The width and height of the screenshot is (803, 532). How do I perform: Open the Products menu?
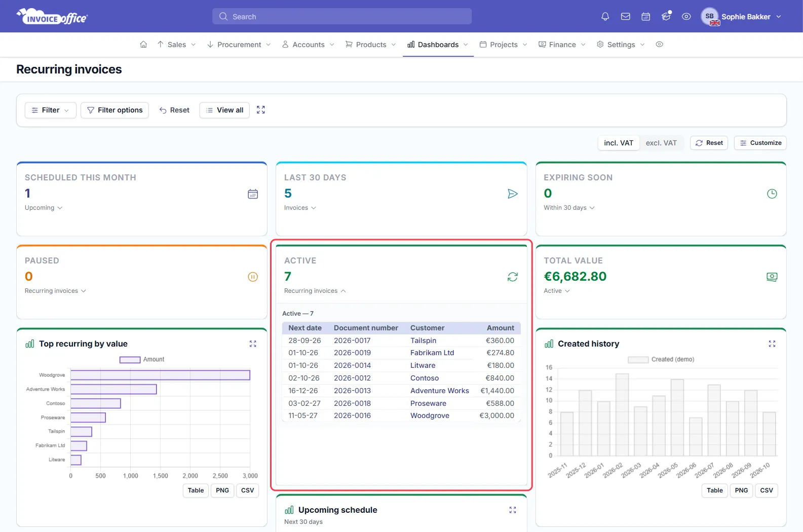[371, 45]
